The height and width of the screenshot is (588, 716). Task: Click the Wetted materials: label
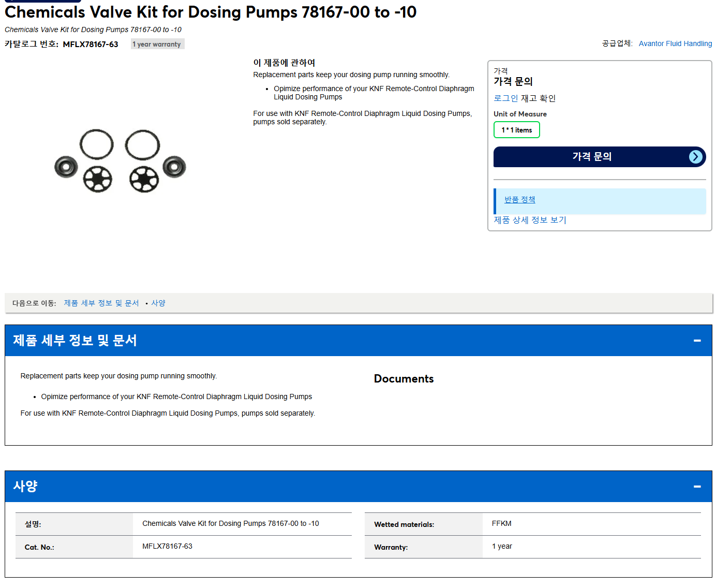click(x=404, y=524)
